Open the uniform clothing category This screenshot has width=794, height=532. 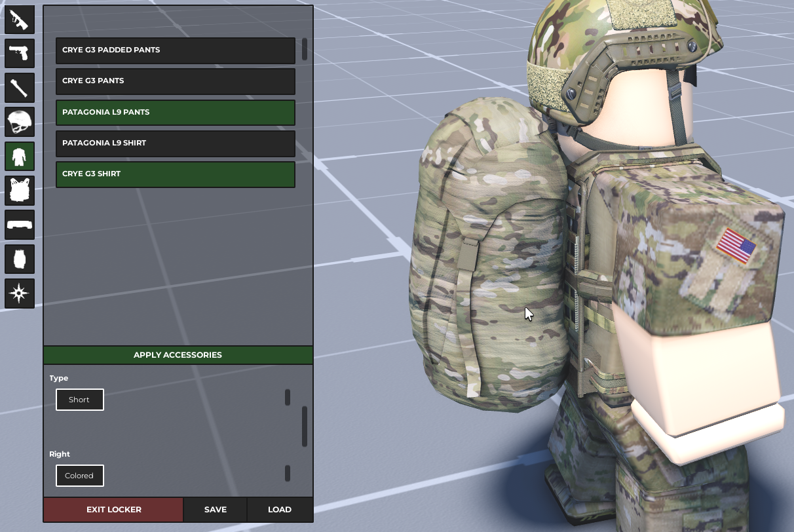tap(20, 156)
